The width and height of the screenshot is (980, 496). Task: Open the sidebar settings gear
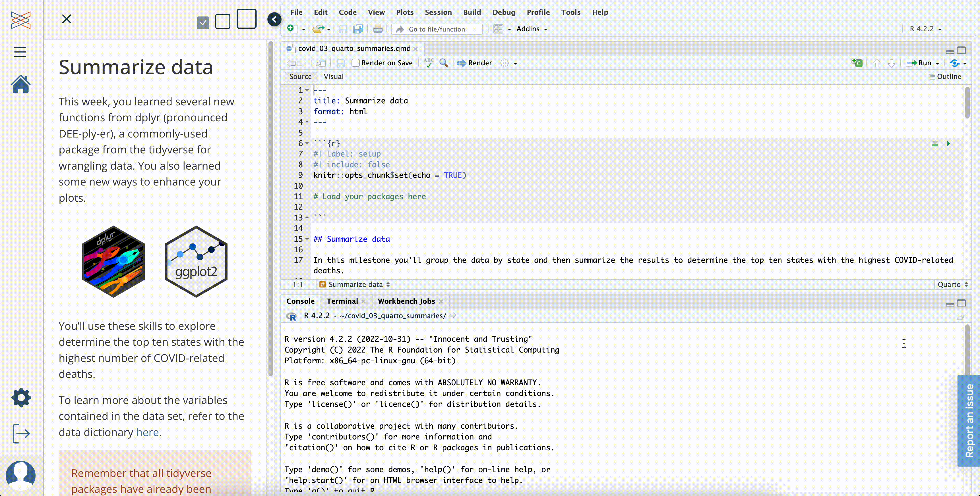click(21, 397)
